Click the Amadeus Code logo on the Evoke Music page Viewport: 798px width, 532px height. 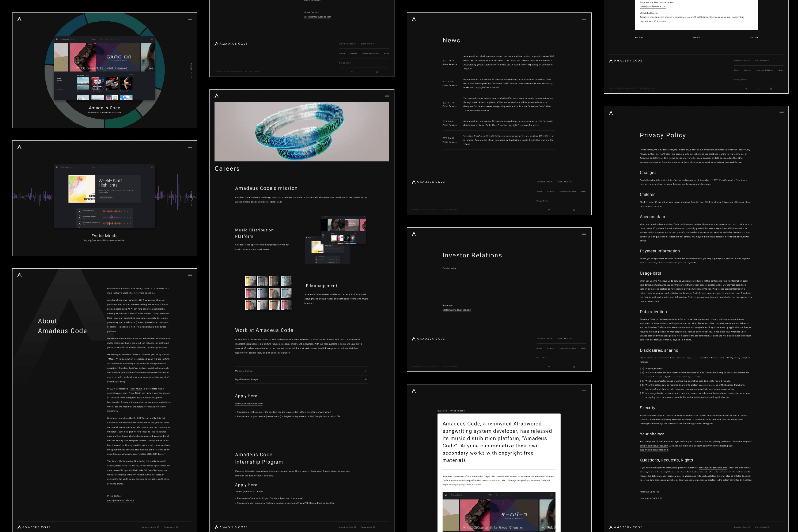(19, 147)
